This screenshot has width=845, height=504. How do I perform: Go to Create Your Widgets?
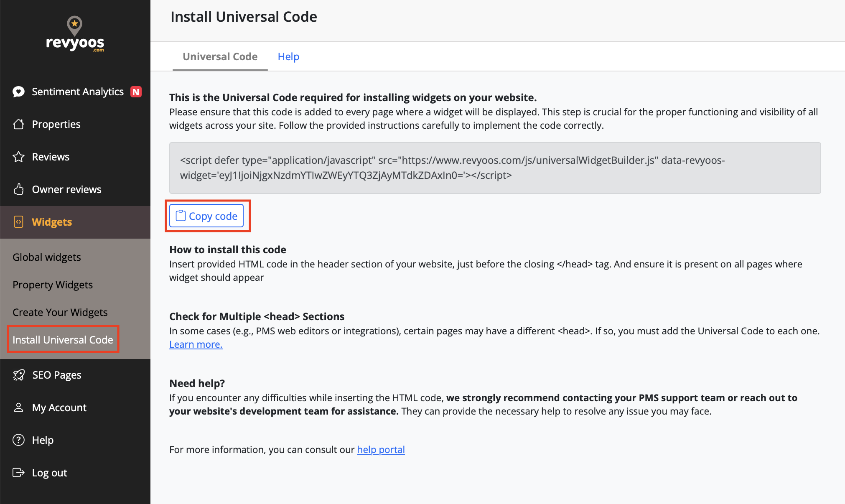(x=60, y=312)
